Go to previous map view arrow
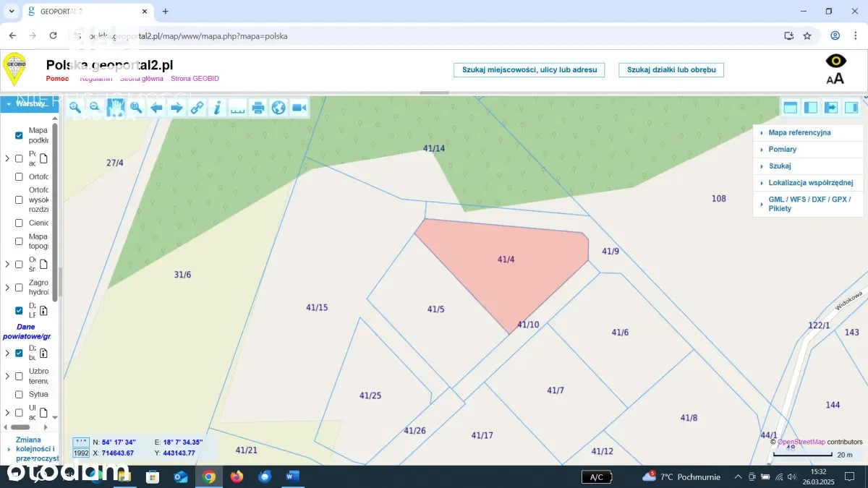This screenshot has height=488, width=868. click(156, 108)
